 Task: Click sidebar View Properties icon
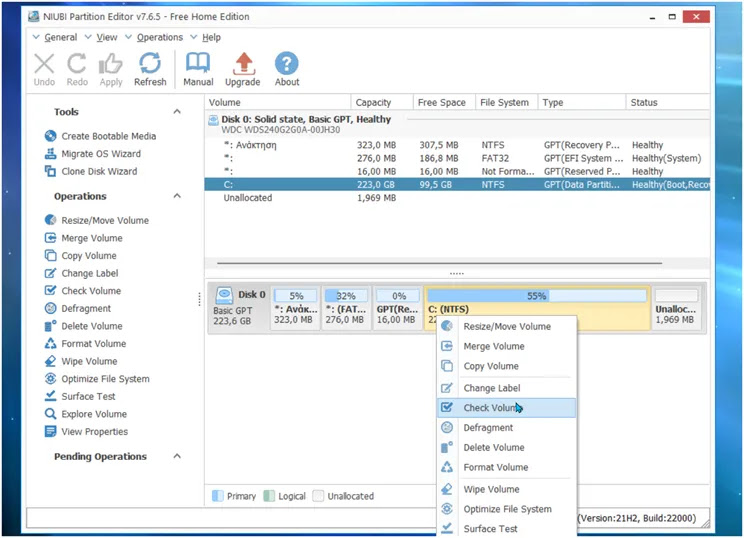click(50, 431)
